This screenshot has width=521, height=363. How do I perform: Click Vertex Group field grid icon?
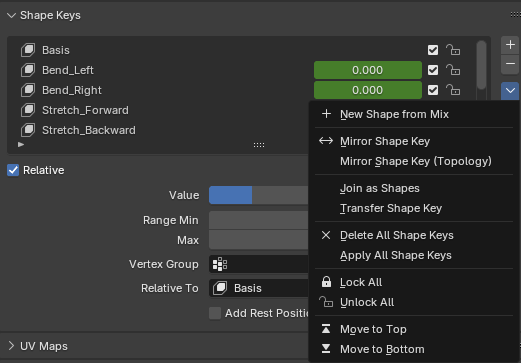[220, 264]
